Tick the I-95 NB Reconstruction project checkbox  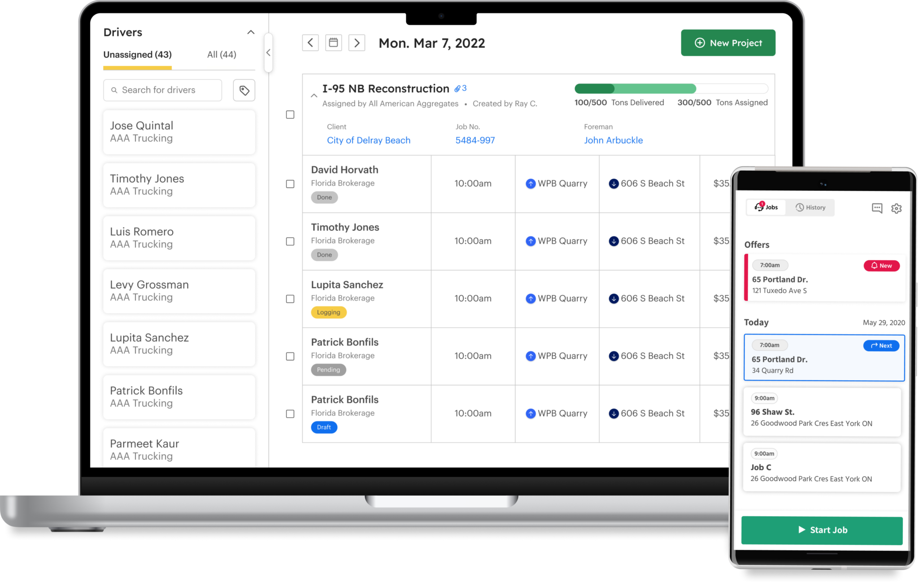click(x=290, y=115)
